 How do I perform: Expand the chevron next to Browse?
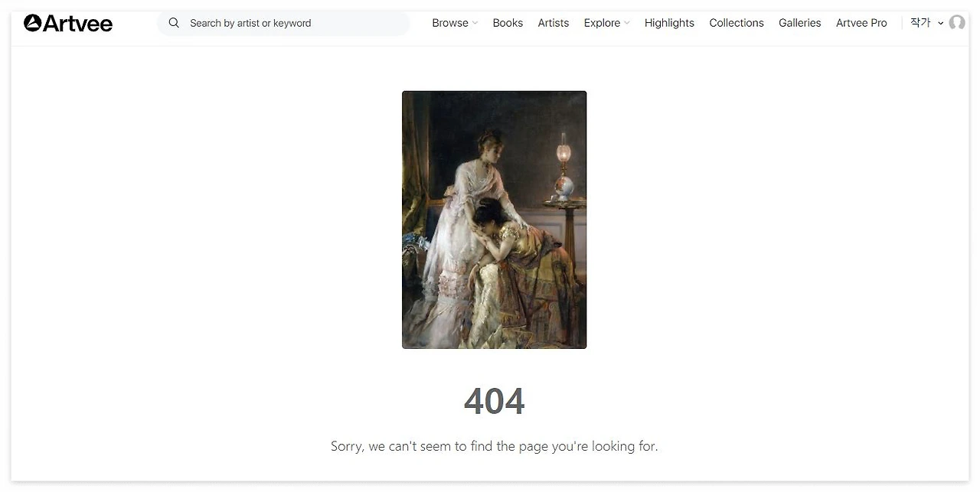coord(475,23)
